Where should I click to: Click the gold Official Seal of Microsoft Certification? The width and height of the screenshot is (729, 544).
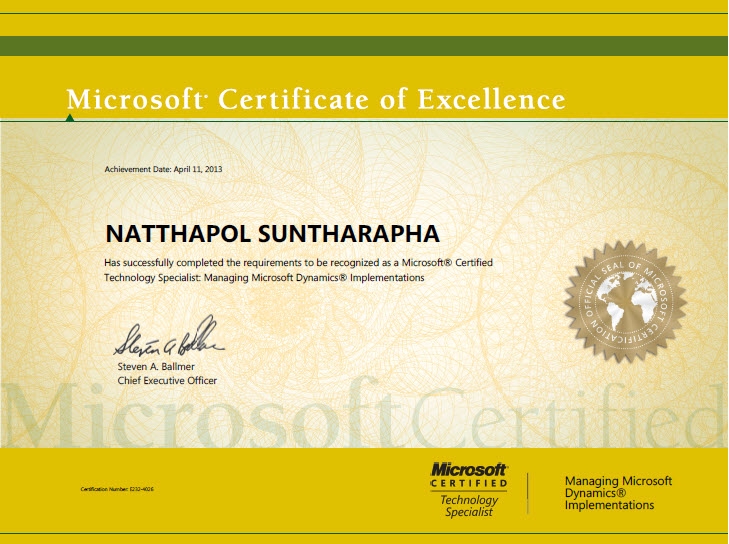pos(626,301)
